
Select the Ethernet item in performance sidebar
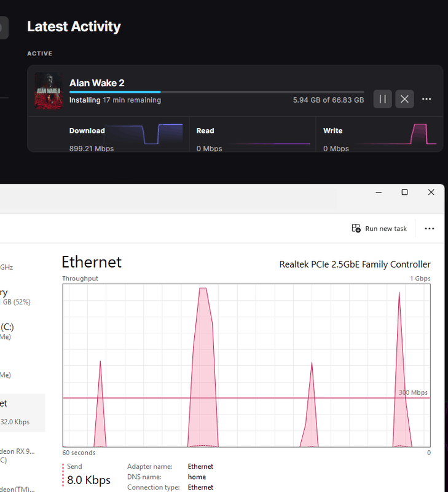coord(23,412)
